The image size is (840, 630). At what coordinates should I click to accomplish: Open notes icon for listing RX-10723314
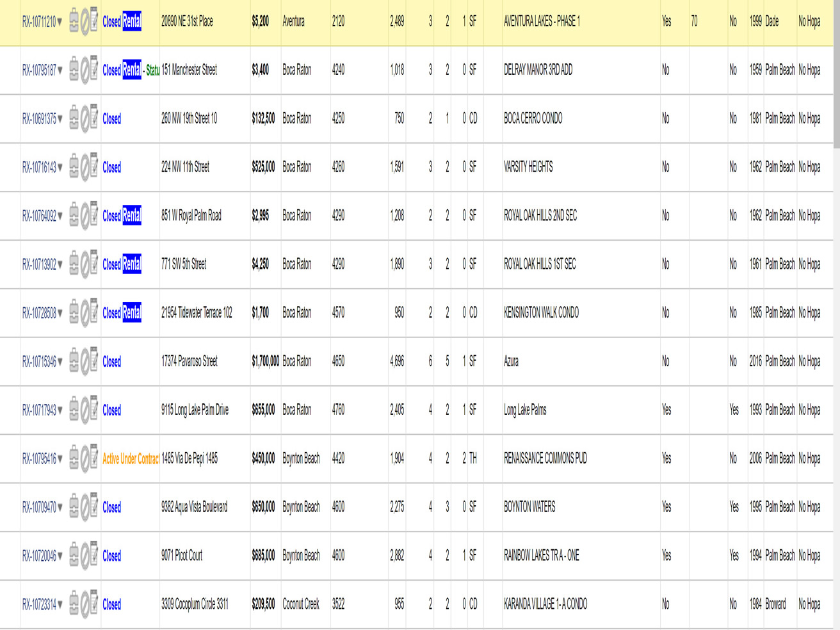pos(93,603)
